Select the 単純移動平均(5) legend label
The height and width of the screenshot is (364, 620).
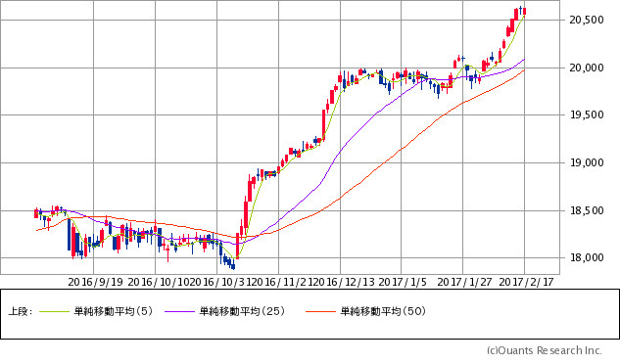pos(114,311)
